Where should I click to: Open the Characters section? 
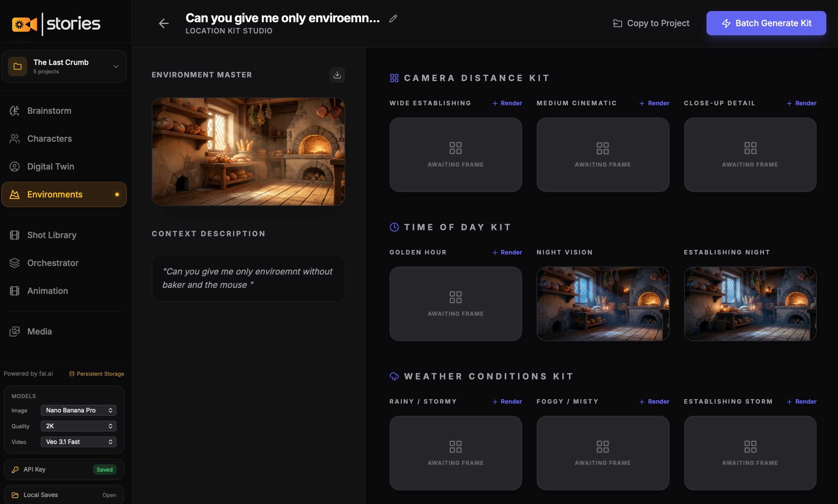(x=64, y=139)
